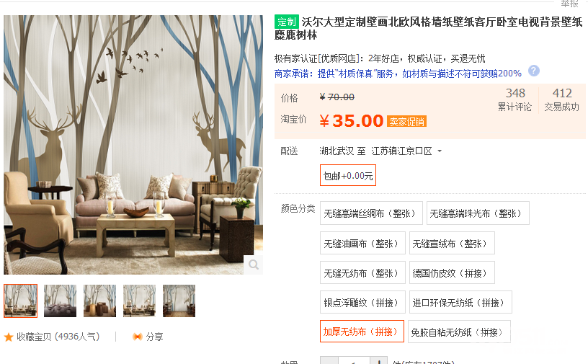Select the 无缝油画布（整张）option
This screenshot has height=364, width=588.
tap(362, 243)
